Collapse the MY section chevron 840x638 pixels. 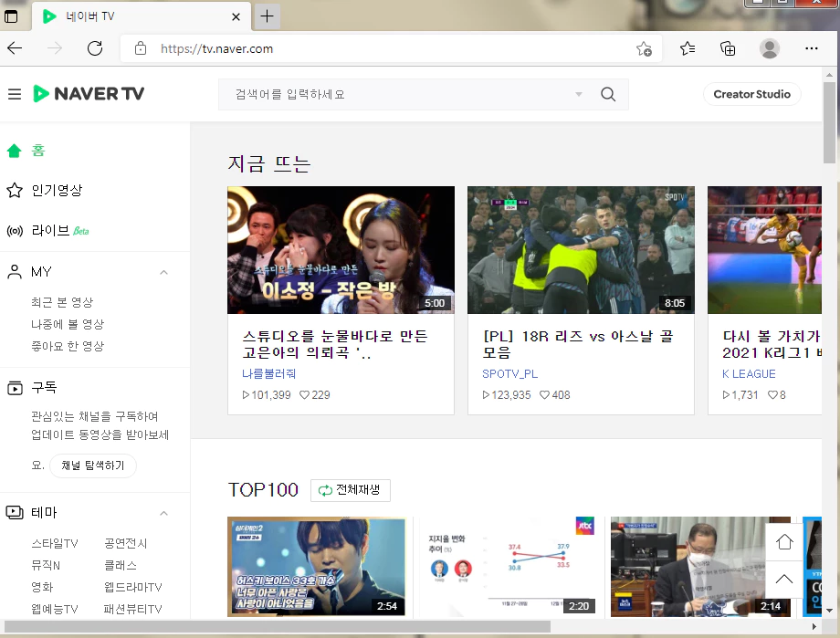164,272
